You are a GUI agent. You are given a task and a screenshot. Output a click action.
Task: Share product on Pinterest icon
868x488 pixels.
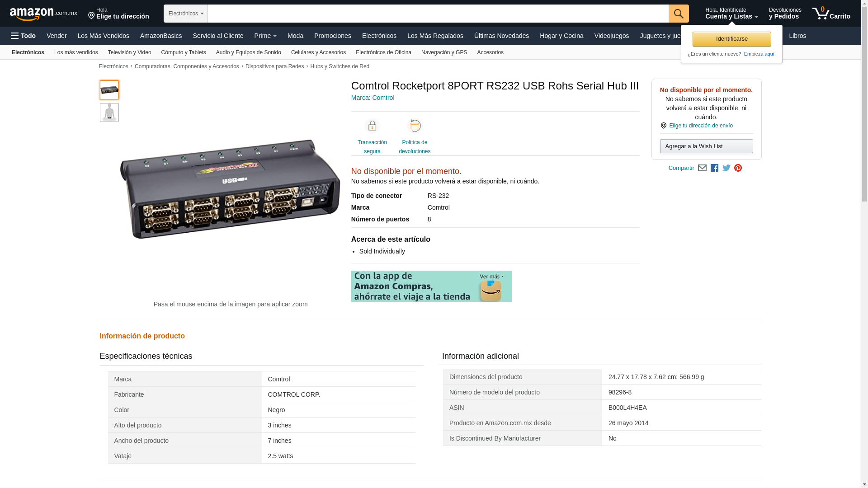(x=738, y=168)
